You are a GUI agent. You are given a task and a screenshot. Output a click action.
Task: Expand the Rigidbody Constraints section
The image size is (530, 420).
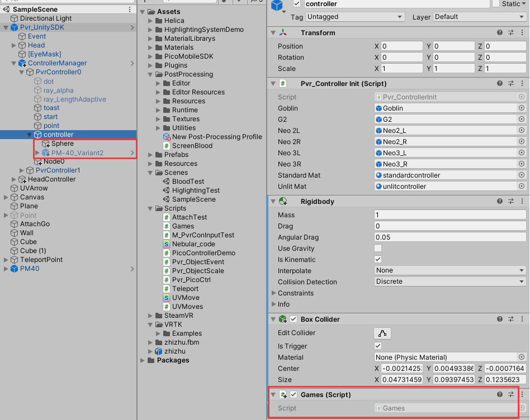[x=274, y=293]
